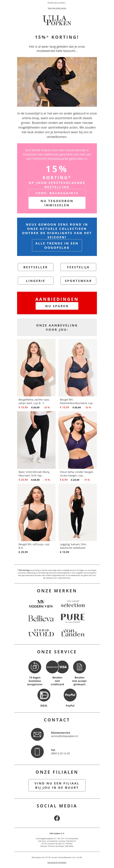Screen dimensions: 114x868
Task: Click the Nu sparen button
Action: [x=57, y=306]
